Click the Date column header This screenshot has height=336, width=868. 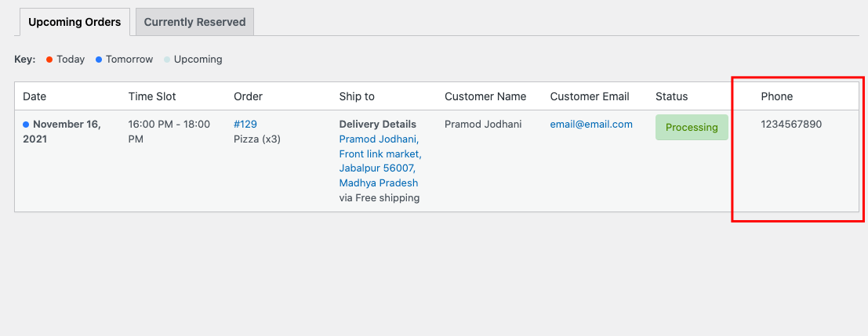coord(35,96)
